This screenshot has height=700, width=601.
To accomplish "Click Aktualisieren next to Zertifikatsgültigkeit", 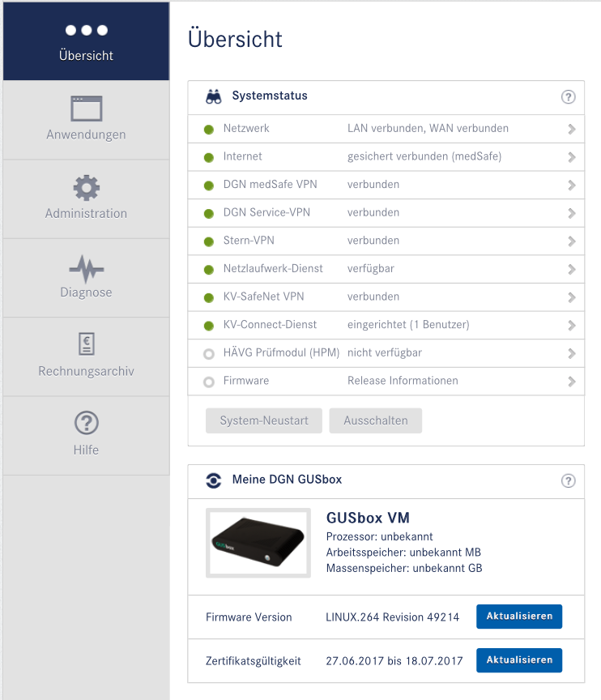I will tap(519, 660).
